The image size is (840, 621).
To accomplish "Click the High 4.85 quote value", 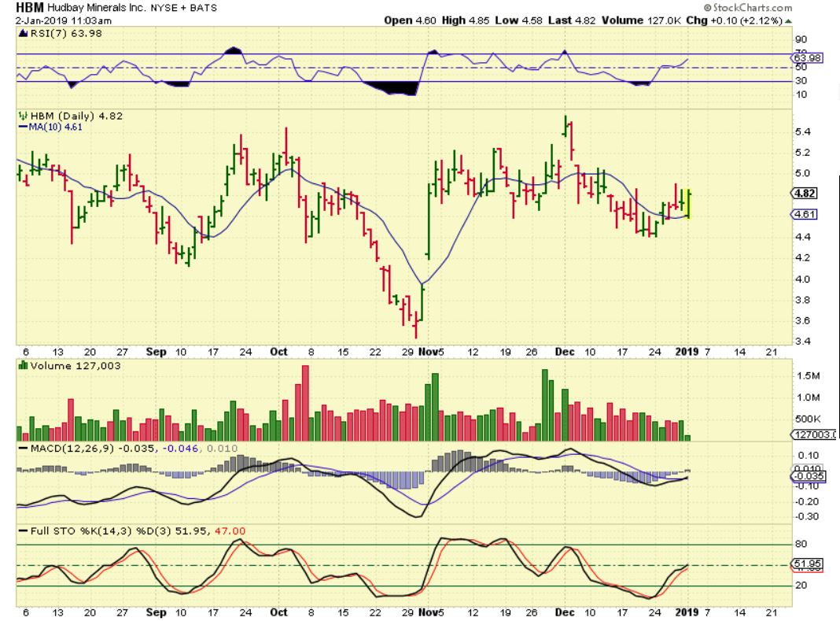I will (x=466, y=20).
